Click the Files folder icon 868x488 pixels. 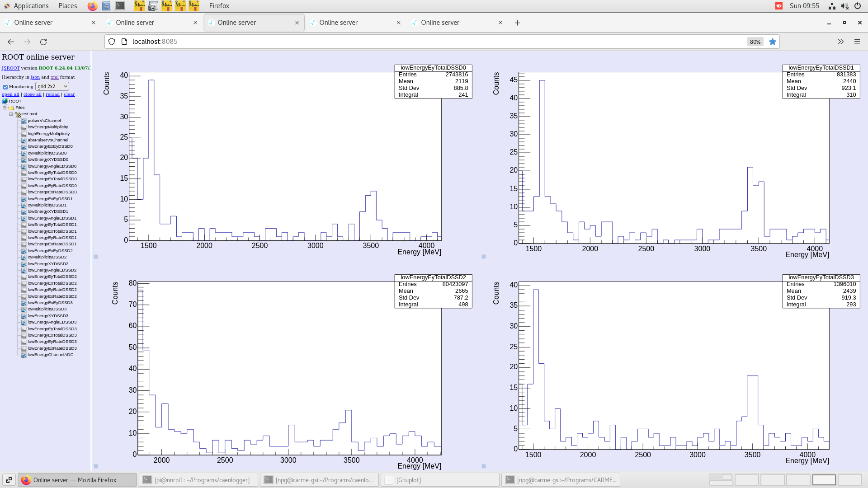pyautogui.click(x=11, y=108)
